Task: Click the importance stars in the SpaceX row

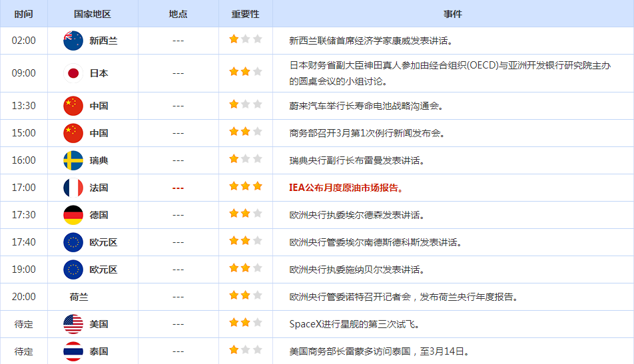Action: pyautogui.click(x=246, y=323)
